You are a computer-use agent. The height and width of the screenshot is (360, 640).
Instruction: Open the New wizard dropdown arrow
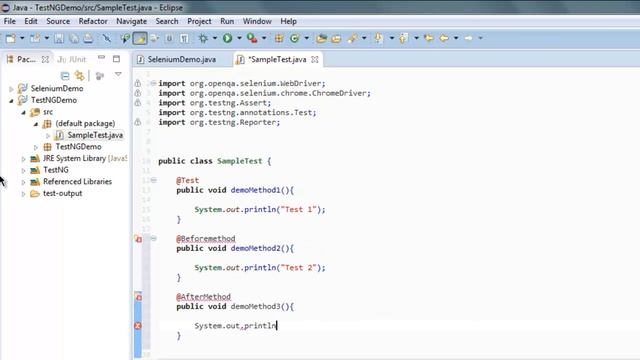point(22,38)
